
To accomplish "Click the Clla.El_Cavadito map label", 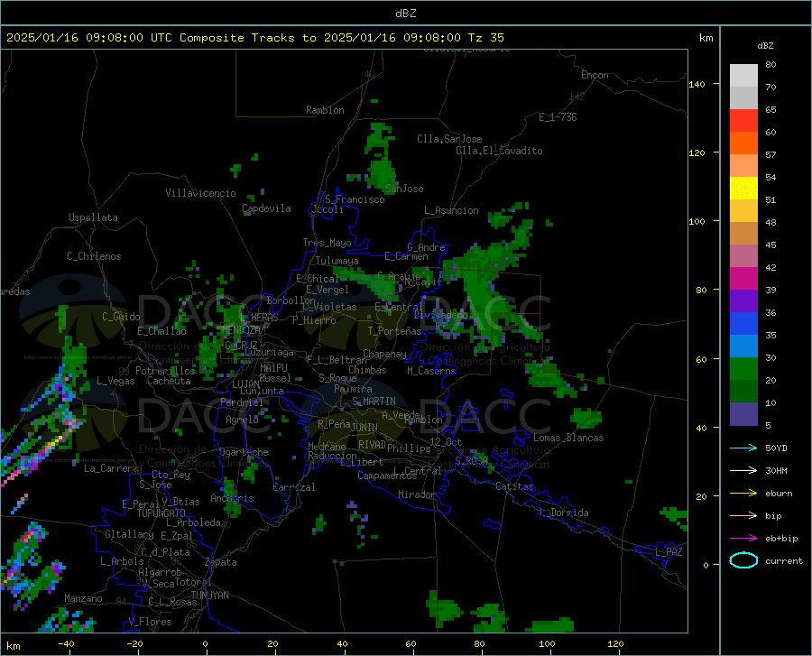I will 499,151.
